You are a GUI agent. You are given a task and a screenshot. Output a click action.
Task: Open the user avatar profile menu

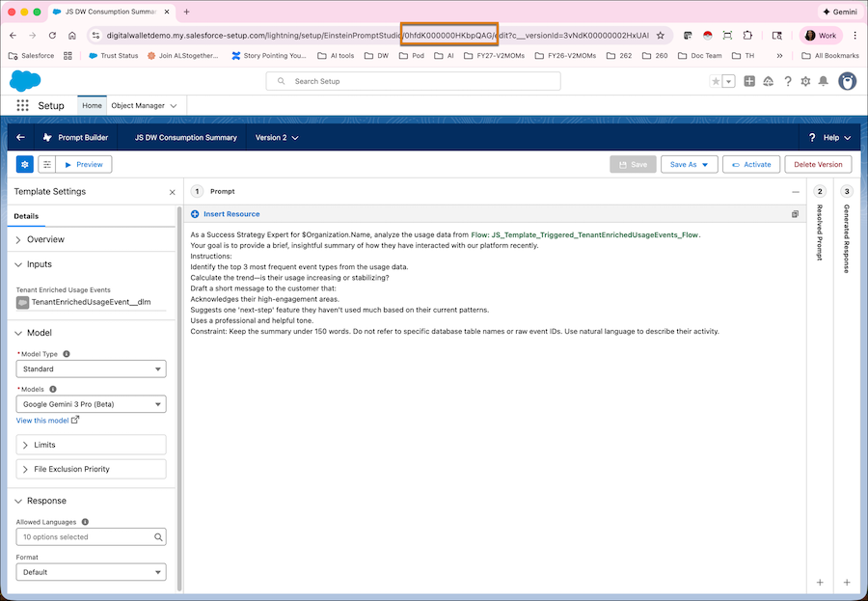pyautogui.click(x=847, y=81)
